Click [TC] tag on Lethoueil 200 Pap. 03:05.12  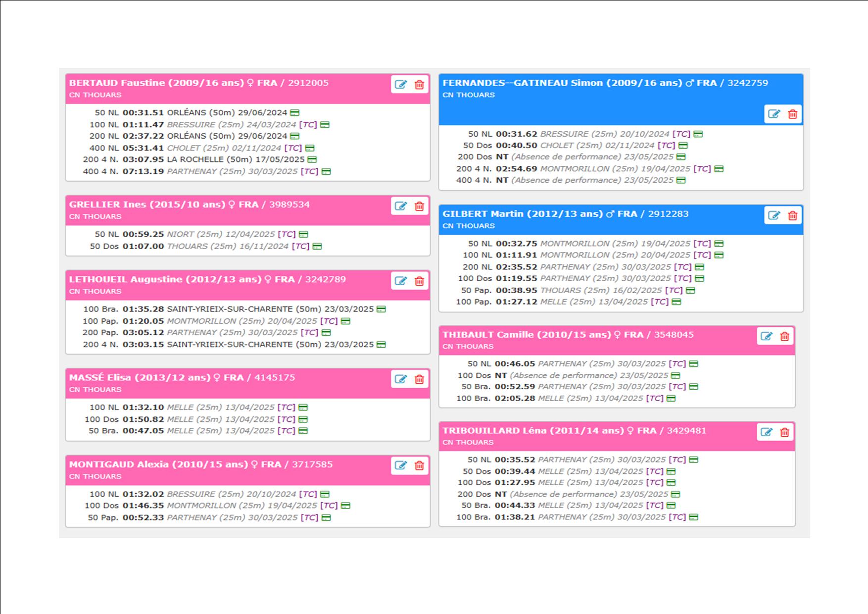(x=309, y=333)
